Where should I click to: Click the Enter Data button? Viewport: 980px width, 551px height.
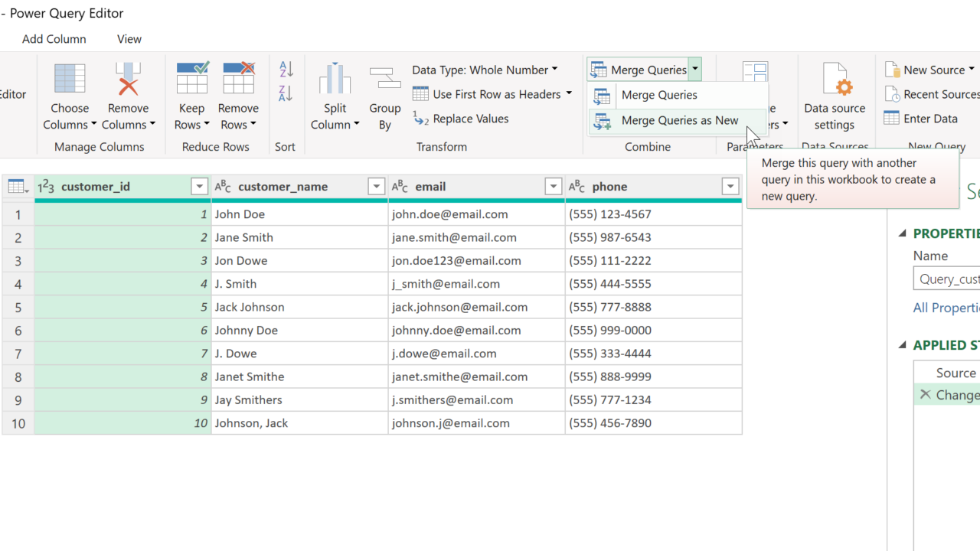coord(921,119)
